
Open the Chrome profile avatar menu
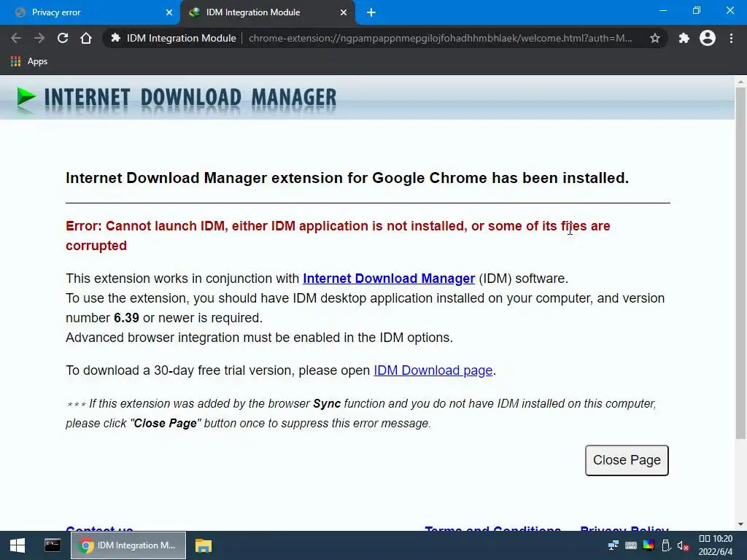pyautogui.click(x=708, y=38)
